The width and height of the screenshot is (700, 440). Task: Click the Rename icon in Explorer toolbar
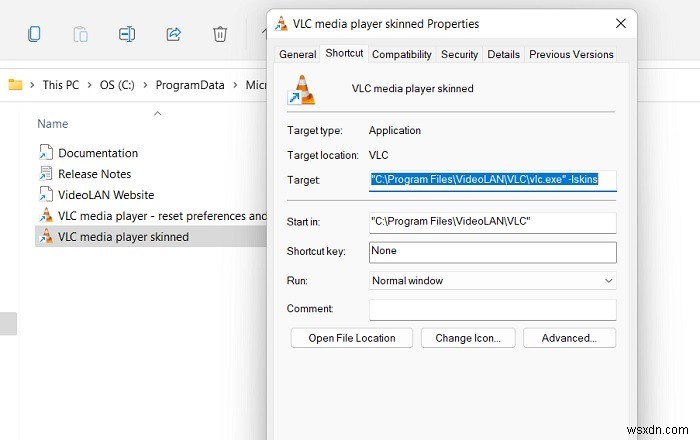pyautogui.click(x=127, y=34)
